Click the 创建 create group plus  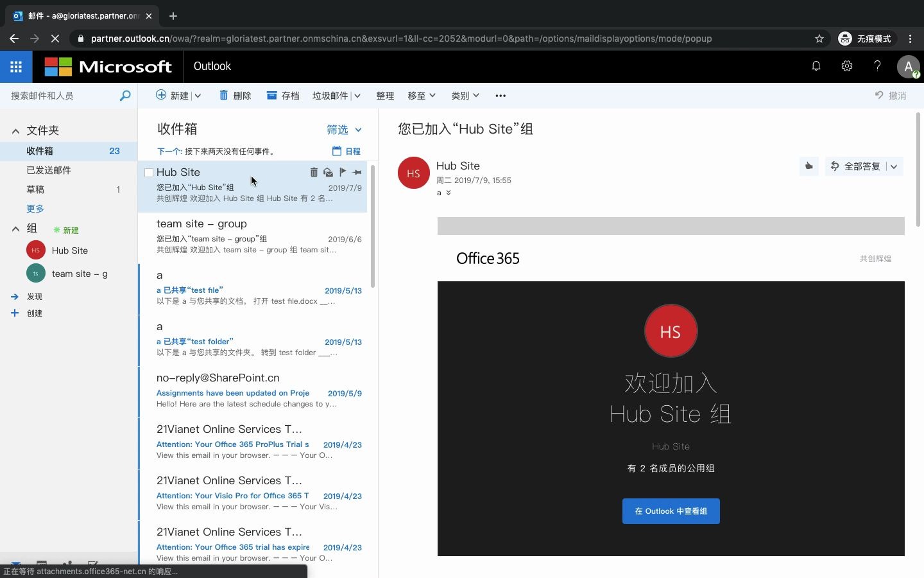click(15, 313)
